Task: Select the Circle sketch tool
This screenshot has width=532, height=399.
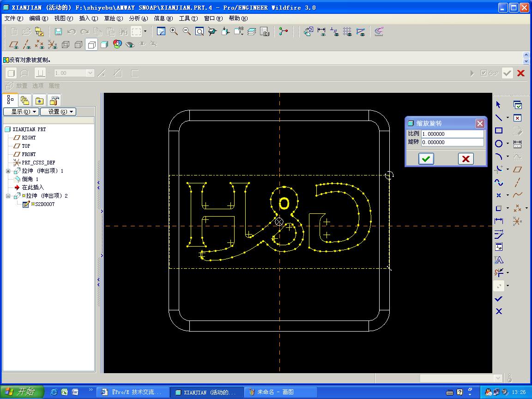Action: point(498,144)
